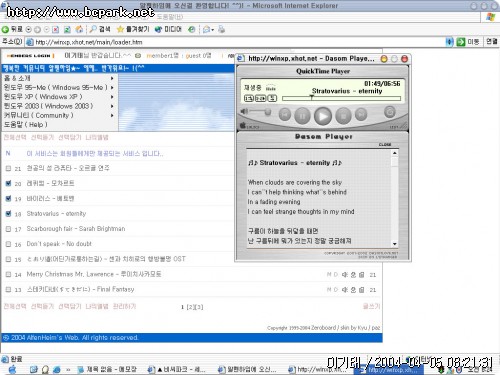Open History icon in IE toolbar

191,29
